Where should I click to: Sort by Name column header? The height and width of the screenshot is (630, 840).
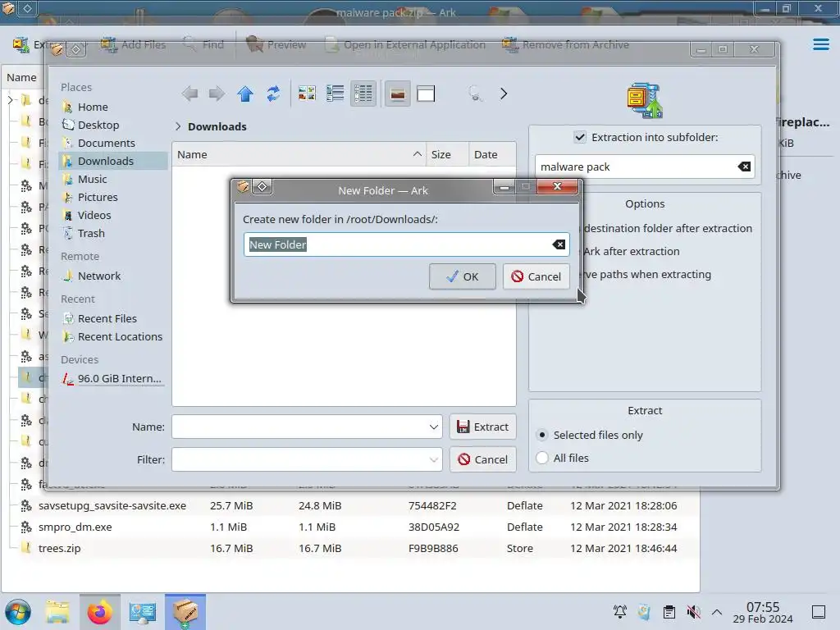click(299, 154)
